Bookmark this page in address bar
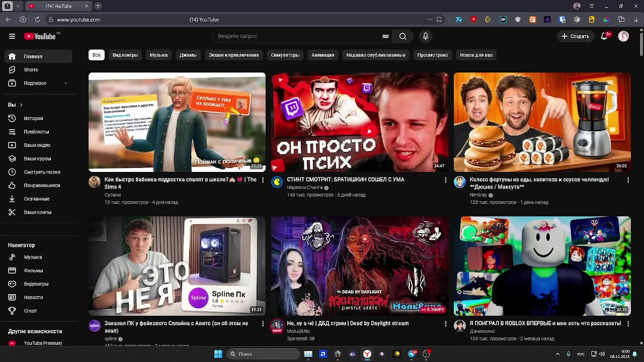 coord(439,20)
